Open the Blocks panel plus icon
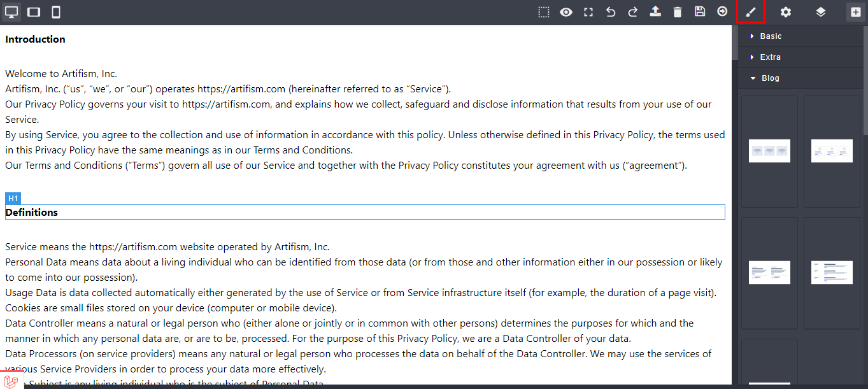Screen dimensions: 868x389 click(856, 12)
